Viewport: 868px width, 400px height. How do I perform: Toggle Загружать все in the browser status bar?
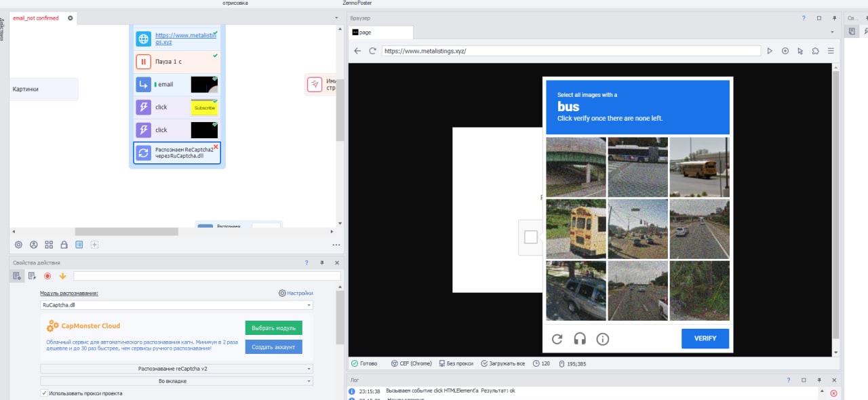coord(502,363)
